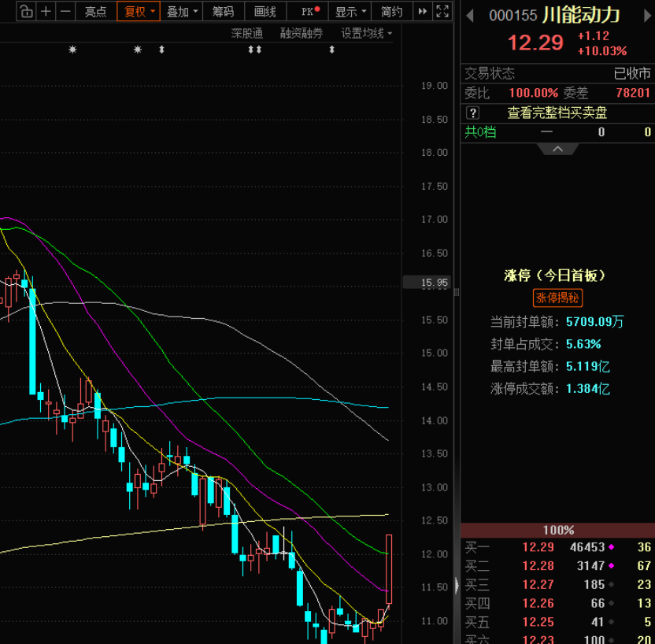Go to next stock with right triangle
This screenshot has width=655, height=644.
(x=647, y=16)
